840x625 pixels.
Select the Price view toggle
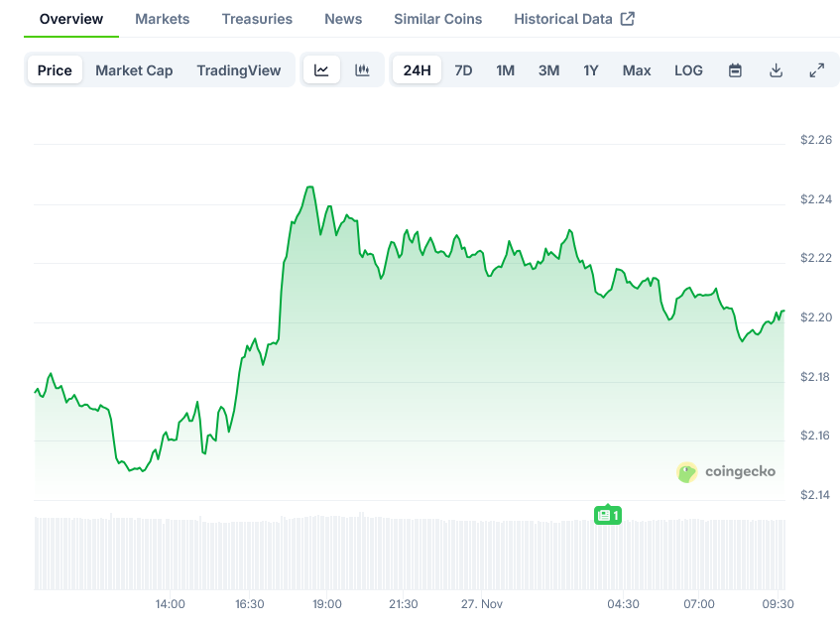coord(55,70)
